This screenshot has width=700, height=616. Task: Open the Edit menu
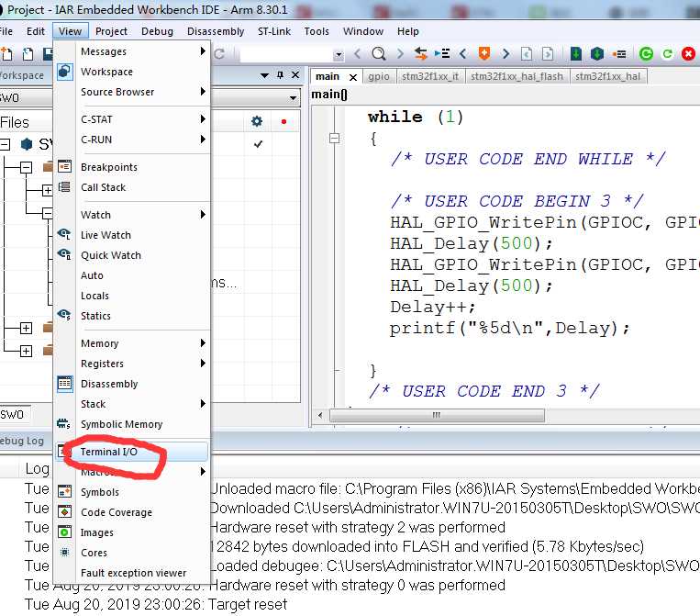(x=36, y=31)
